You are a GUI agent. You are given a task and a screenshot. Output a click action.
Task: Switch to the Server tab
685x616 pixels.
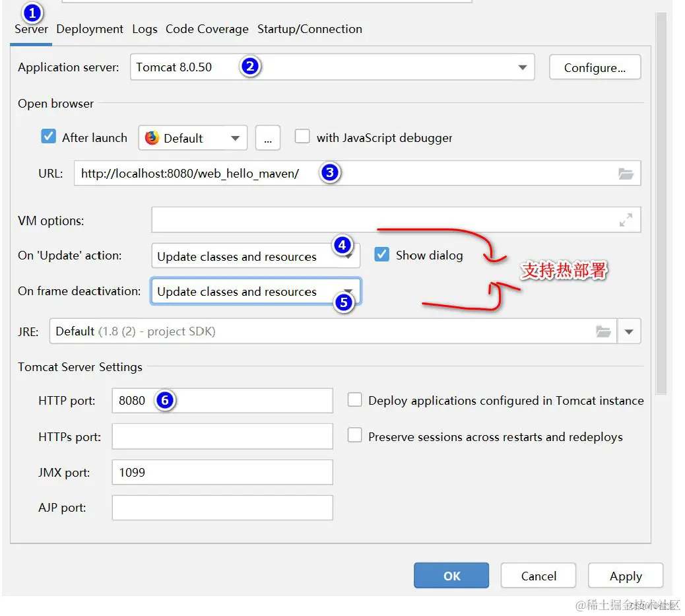point(31,29)
